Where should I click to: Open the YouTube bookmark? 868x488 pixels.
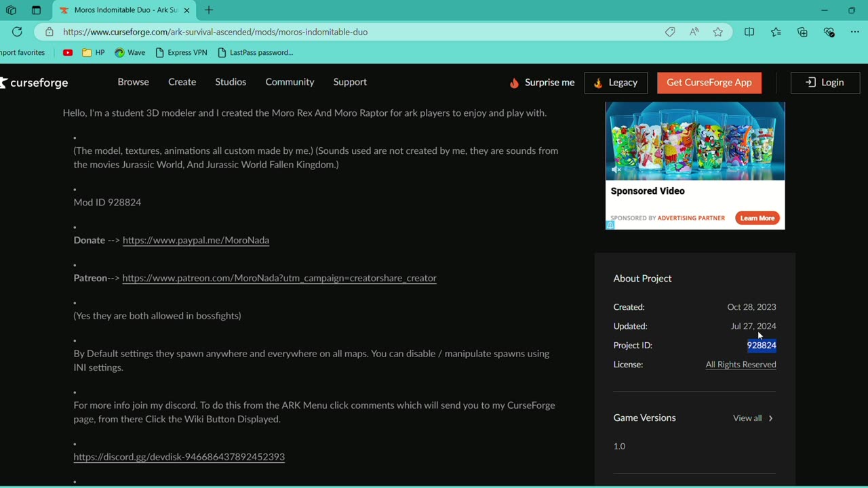pos(68,52)
